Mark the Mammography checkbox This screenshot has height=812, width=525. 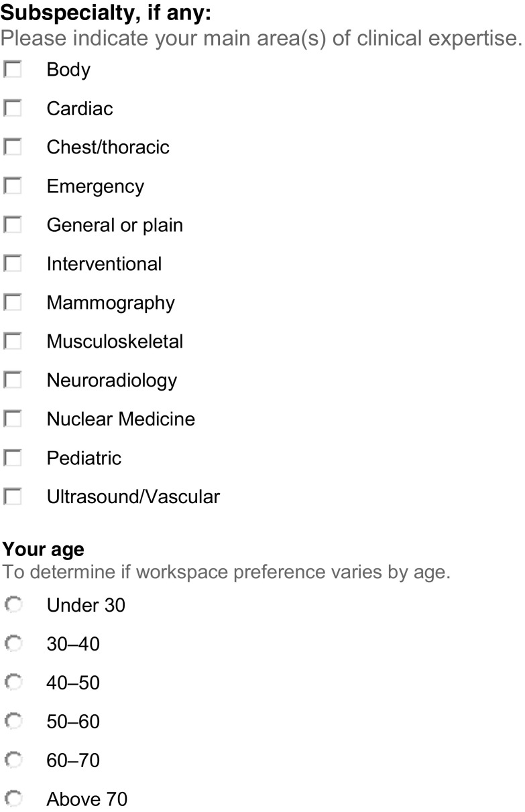coord(13,303)
